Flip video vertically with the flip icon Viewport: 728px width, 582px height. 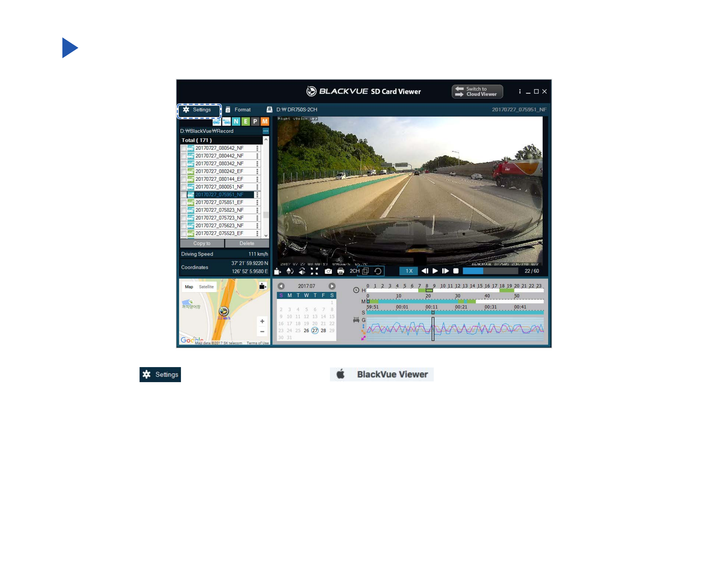[x=290, y=271]
